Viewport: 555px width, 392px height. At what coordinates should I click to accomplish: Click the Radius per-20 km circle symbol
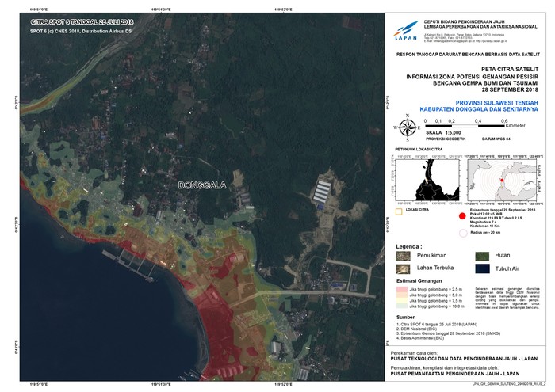(x=463, y=233)
